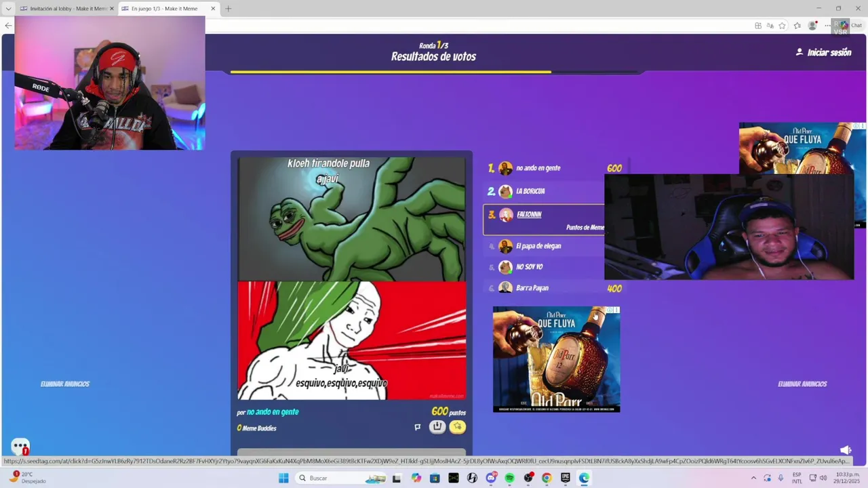Show hidden system tray icons
Screen dimensions: 868x488
[x=753, y=478]
